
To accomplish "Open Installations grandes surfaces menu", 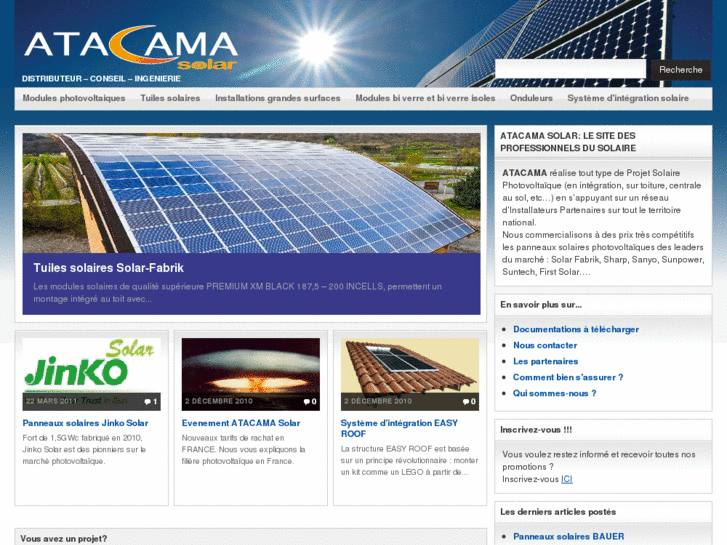I will pos(278,98).
